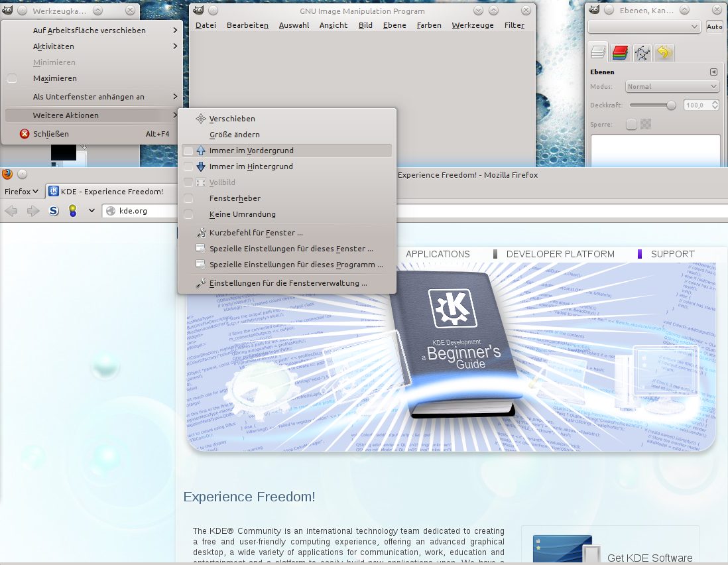Enable the Immer im Vordergrund checkbox
Viewport: 728px width, 565px height.
188,151
